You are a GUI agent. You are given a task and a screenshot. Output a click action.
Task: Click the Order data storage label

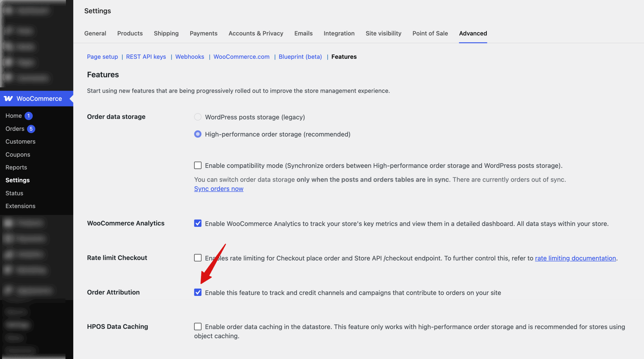pyautogui.click(x=116, y=117)
